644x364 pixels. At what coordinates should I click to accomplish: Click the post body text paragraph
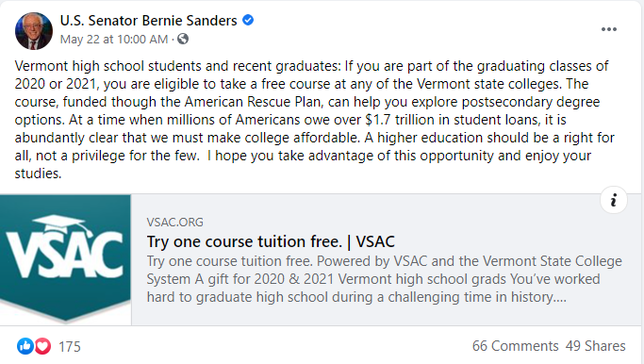tap(315, 120)
